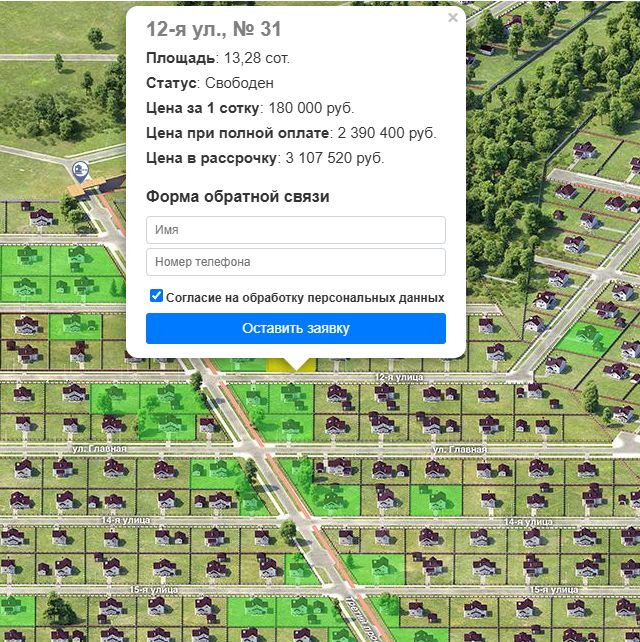Click the 12-я улица street label

pos(399,377)
